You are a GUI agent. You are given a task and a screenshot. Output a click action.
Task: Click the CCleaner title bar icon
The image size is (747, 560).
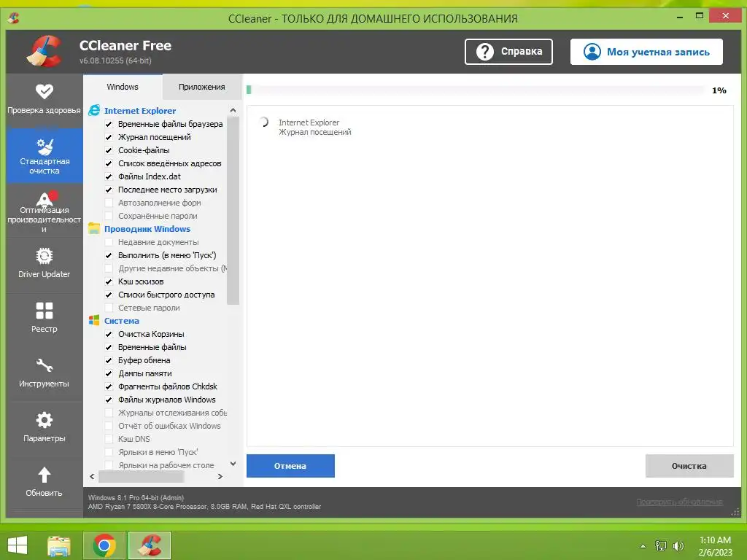click(x=13, y=18)
